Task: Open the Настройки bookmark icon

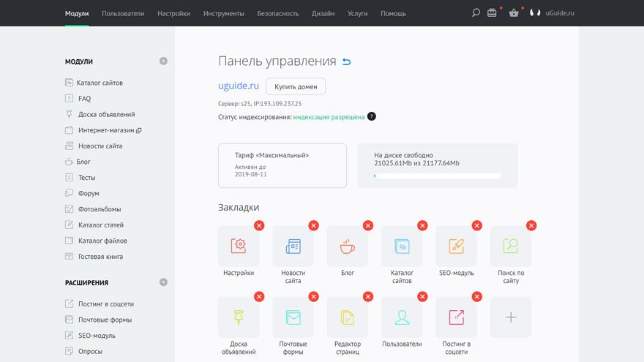Action: pos(239,246)
